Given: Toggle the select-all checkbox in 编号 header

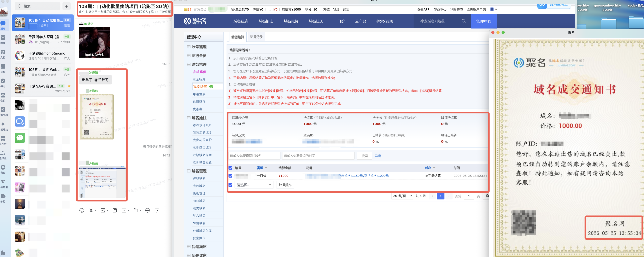Looking at the screenshot, I should 230,168.
